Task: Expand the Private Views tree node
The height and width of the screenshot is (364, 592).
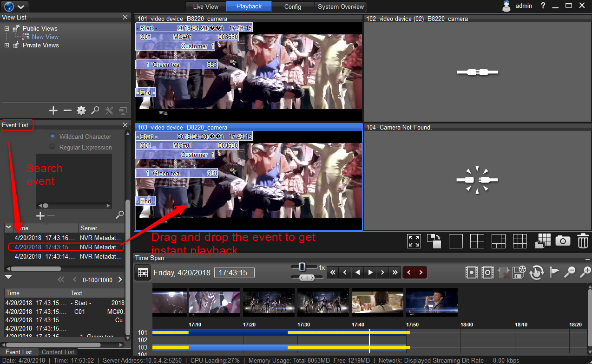Action: pos(7,45)
